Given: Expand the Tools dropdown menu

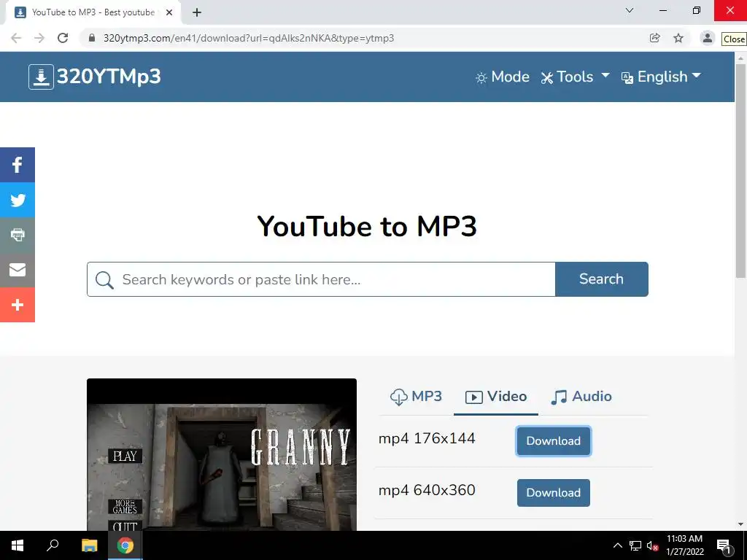Looking at the screenshot, I should click(x=575, y=77).
